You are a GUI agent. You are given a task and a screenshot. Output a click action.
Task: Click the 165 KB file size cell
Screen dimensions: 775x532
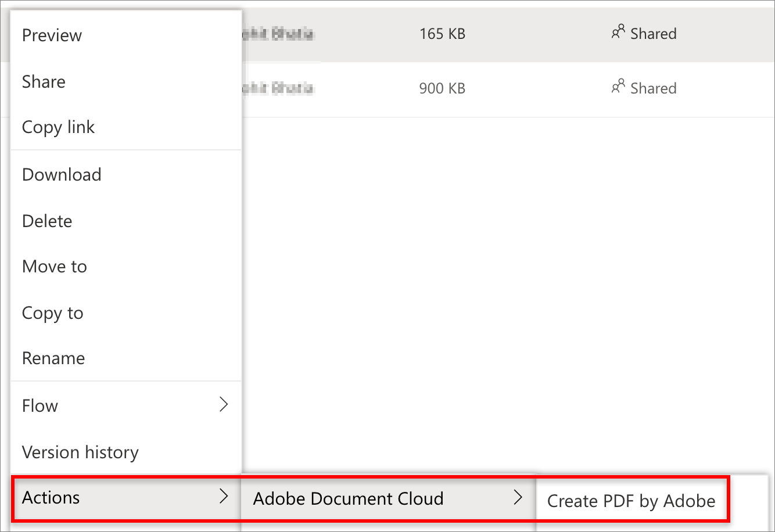point(442,34)
